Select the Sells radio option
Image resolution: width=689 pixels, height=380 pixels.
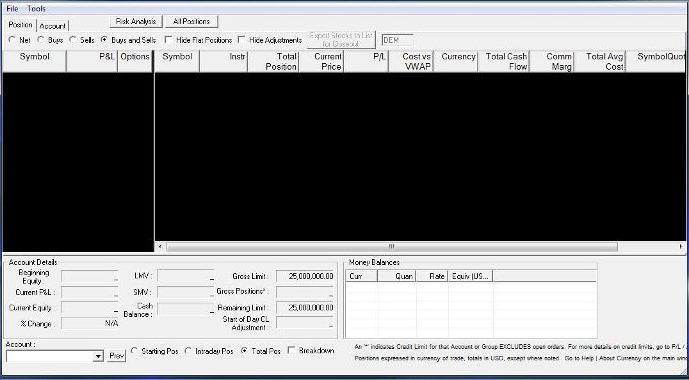(x=73, y=40)
